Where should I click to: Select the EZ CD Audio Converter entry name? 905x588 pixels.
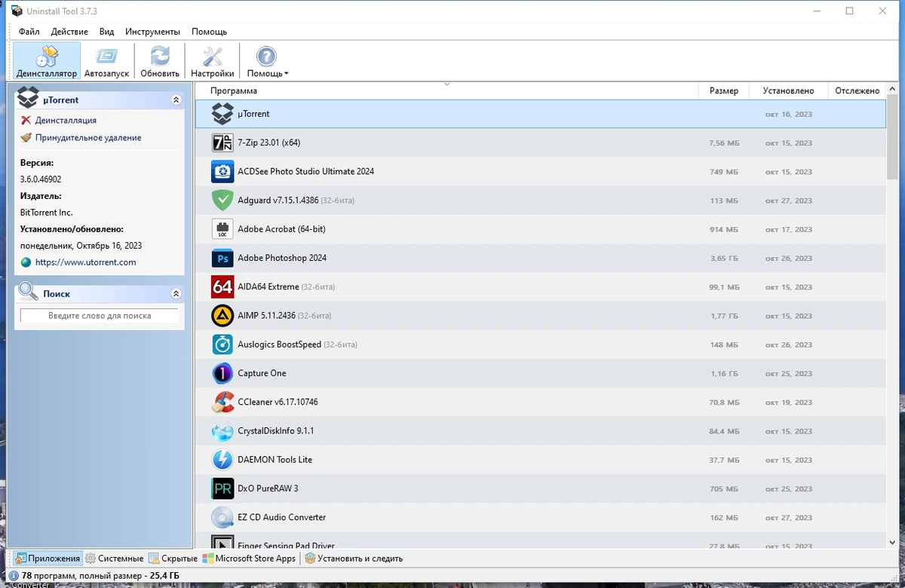point(281,517)
